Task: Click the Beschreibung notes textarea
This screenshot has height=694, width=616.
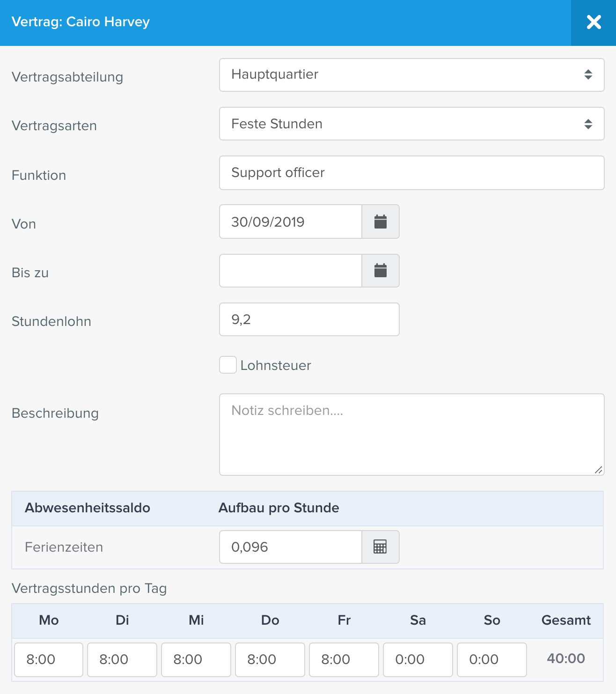Action: 412,435
